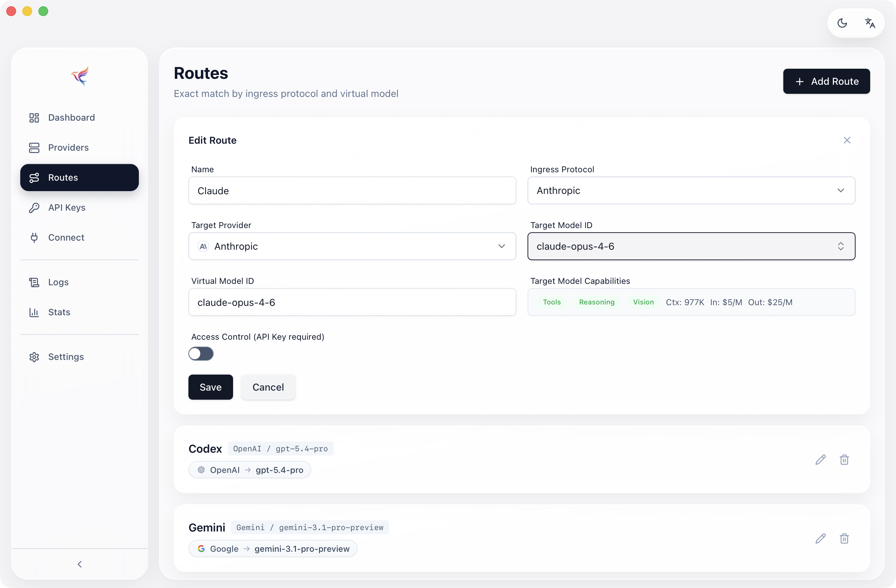This screenshot has width=896, height=588.
Task: Click the Add Route button
Action: pyautogui.click(x=826, y=81)
